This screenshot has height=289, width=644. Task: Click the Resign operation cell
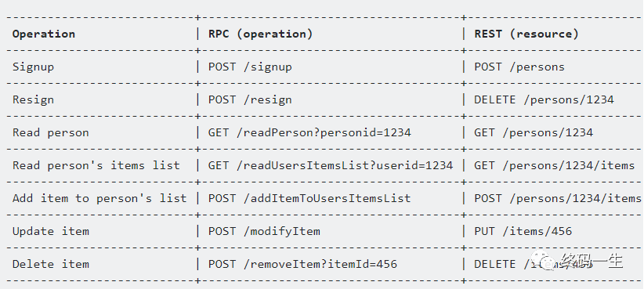33,99
